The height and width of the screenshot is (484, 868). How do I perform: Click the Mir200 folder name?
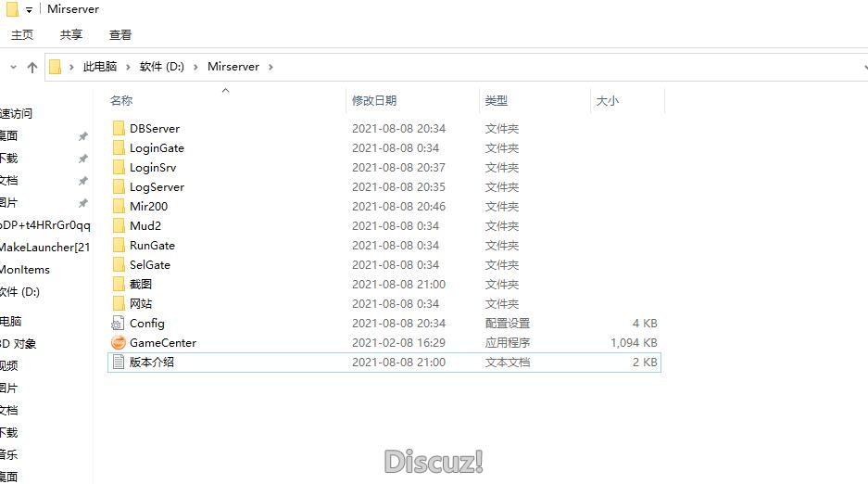(148, 207)
